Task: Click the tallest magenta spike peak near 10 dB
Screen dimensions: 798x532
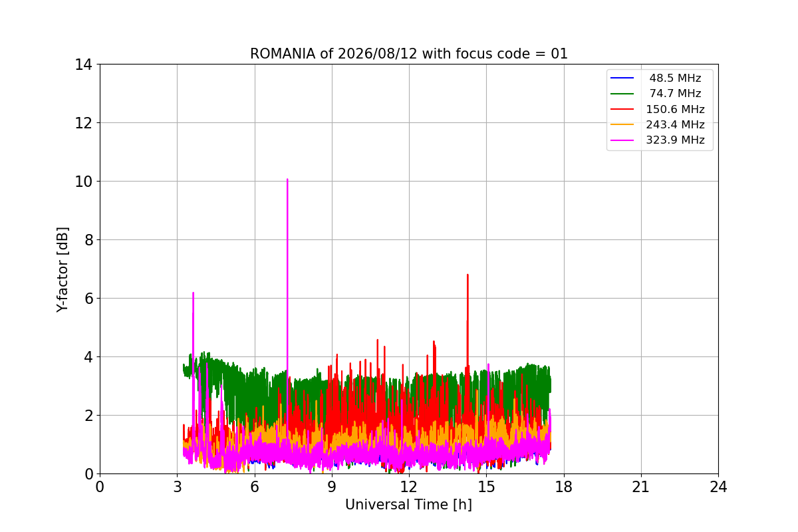Action: coord(287,180)
